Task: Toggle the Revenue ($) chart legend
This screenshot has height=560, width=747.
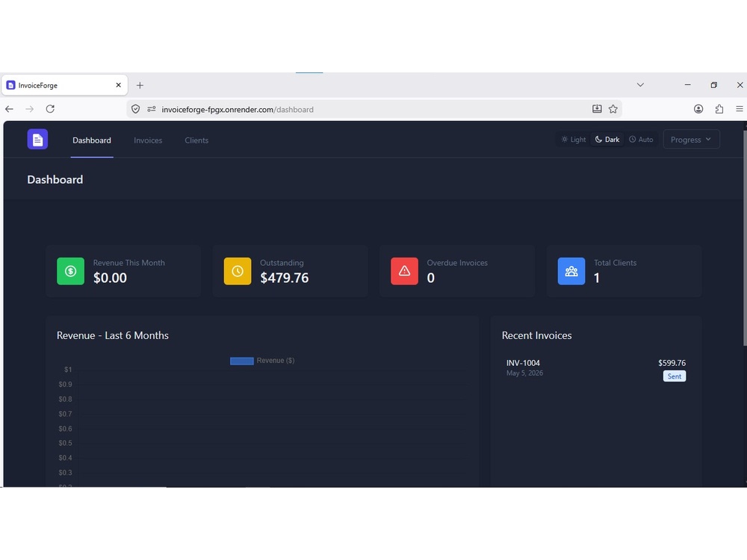Action: coord(262,361)
